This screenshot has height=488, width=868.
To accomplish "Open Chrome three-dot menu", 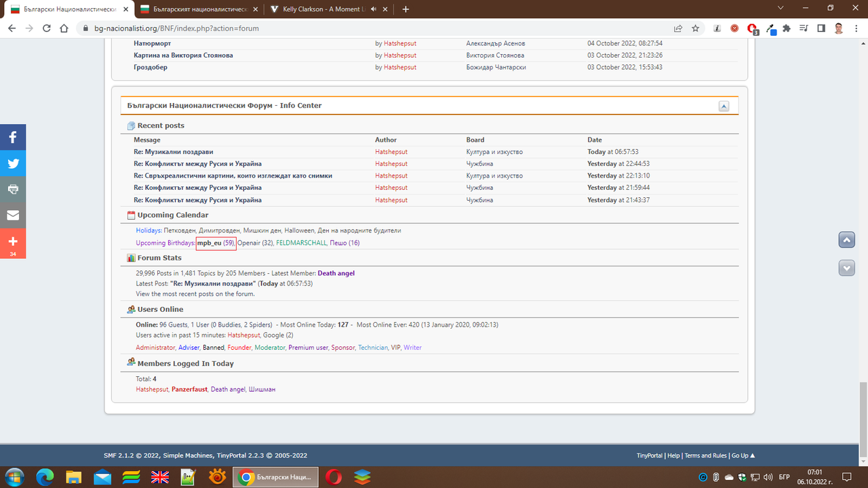I will click(856, 28).
